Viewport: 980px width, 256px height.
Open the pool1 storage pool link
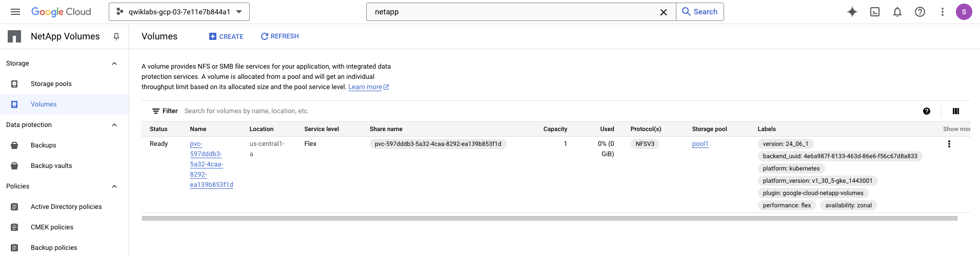point(700,144)
